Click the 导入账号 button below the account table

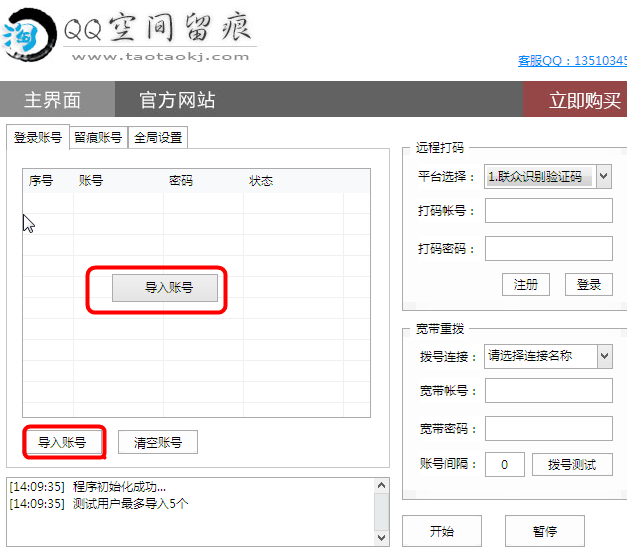click(62, 442)
